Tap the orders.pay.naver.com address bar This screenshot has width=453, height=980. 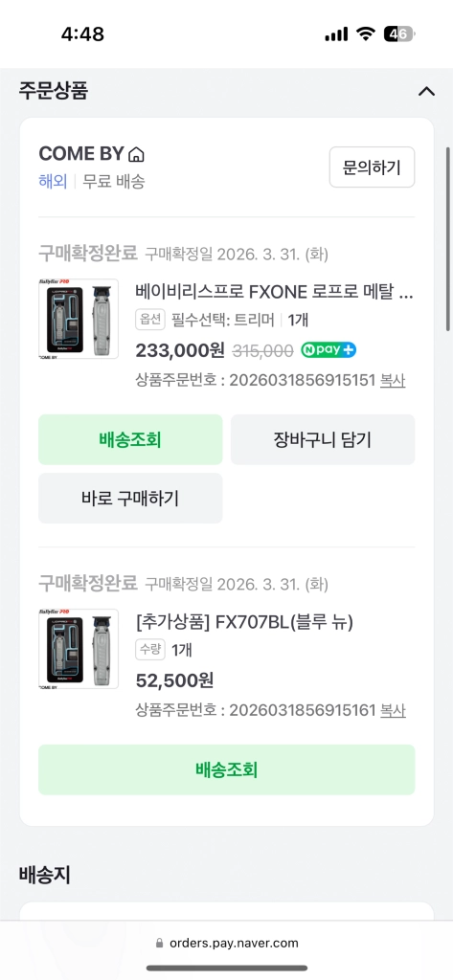point(226,943)
